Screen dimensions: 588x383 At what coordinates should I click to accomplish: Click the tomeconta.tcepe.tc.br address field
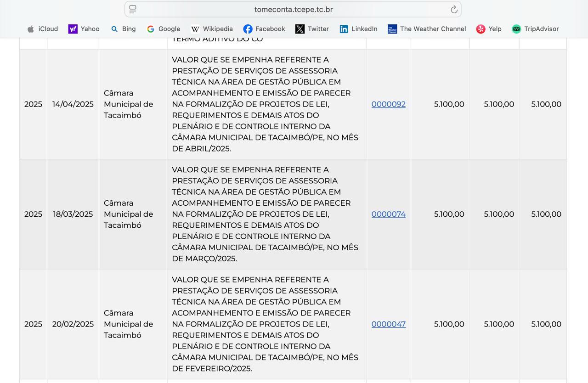(293, 10)
